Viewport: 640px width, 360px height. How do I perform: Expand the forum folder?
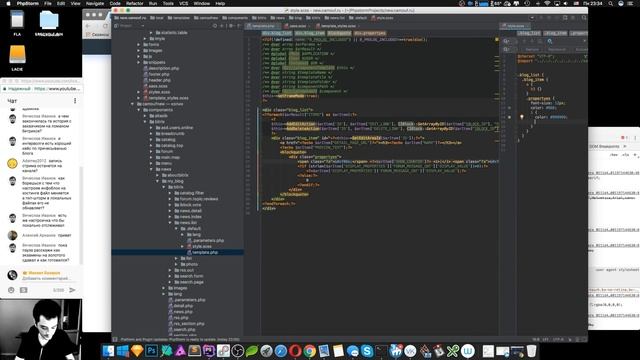[x=151, y=151]
